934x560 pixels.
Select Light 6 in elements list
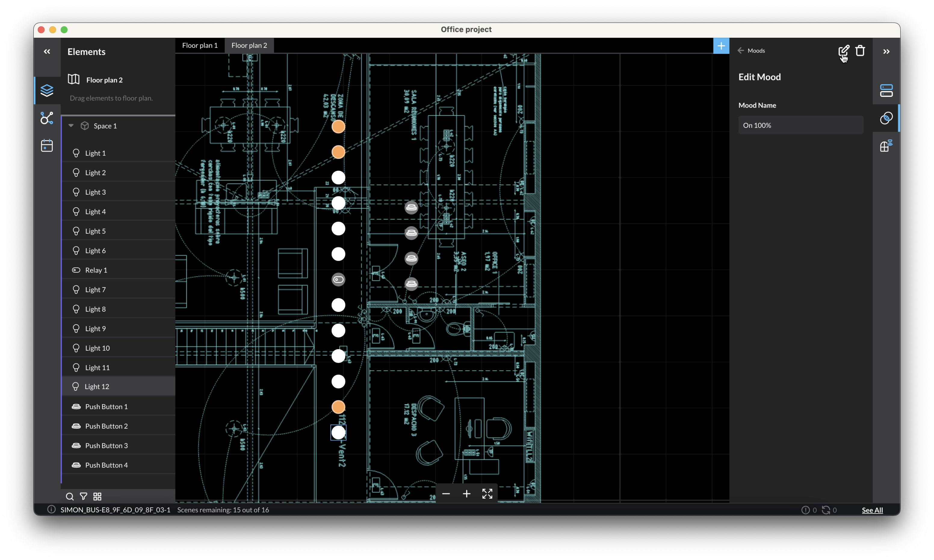[119, 251]
